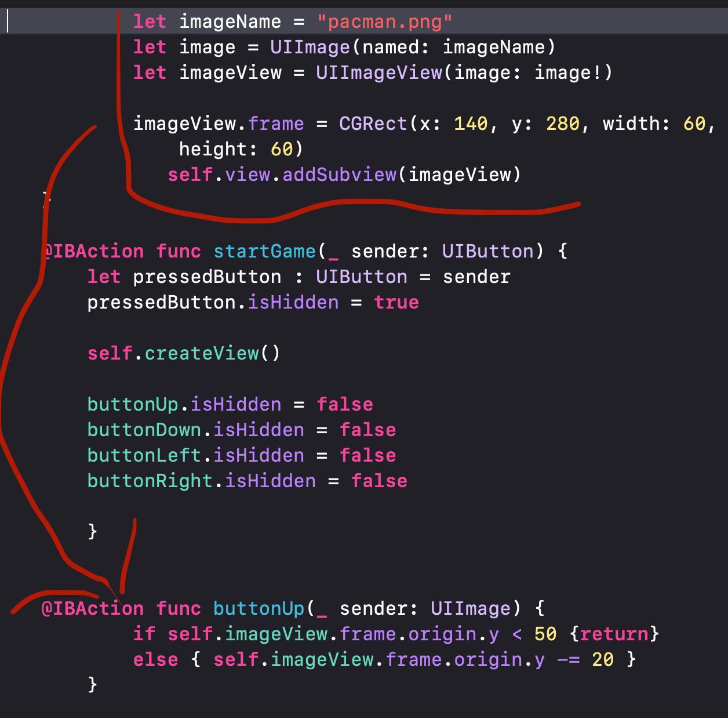Click UIImage in the named initializer line
The image size is (728, 718).
coord(310,47)
